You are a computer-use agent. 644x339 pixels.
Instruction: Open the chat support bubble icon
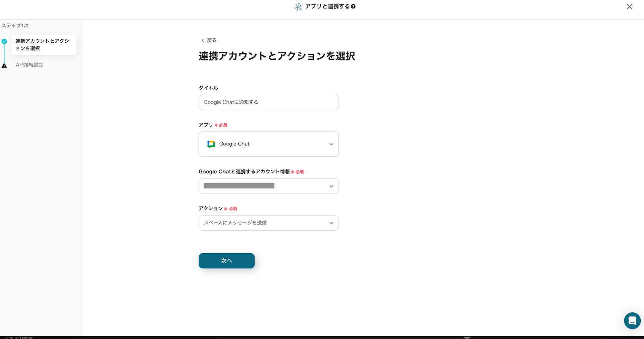[632, 321]
